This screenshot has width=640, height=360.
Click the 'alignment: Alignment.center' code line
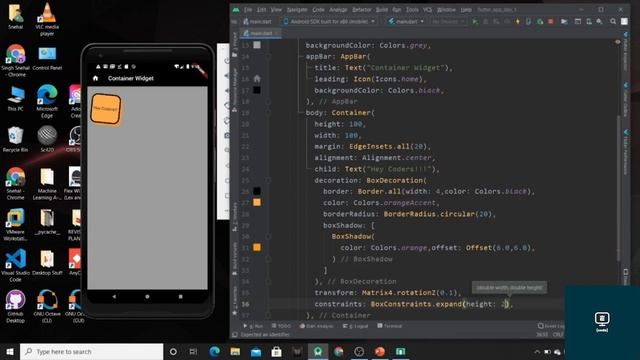point(375,158)
